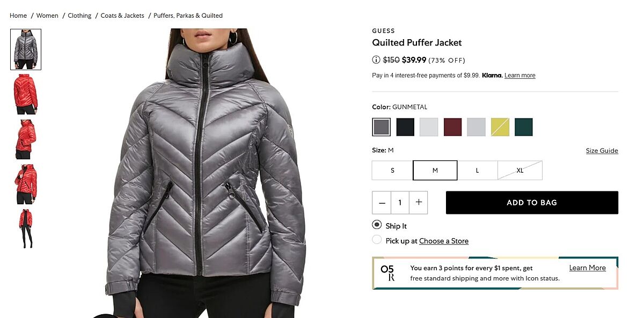Open the Choose a Store link
This screenshot has height=318, width=644.
click(444, 241)
